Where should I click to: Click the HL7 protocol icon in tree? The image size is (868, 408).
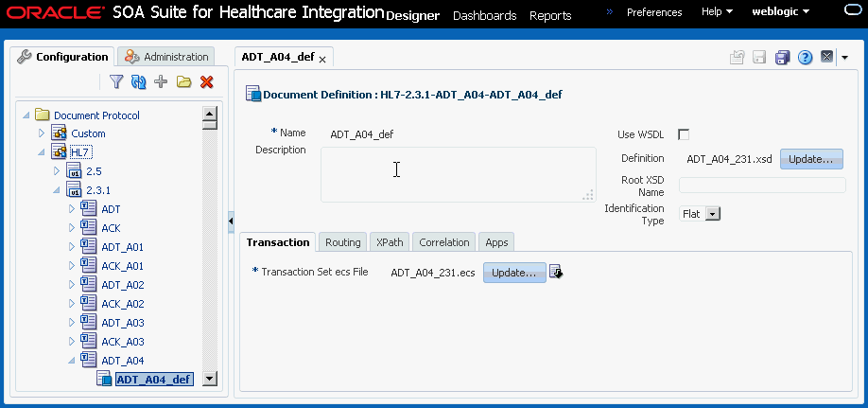(59, 151)
